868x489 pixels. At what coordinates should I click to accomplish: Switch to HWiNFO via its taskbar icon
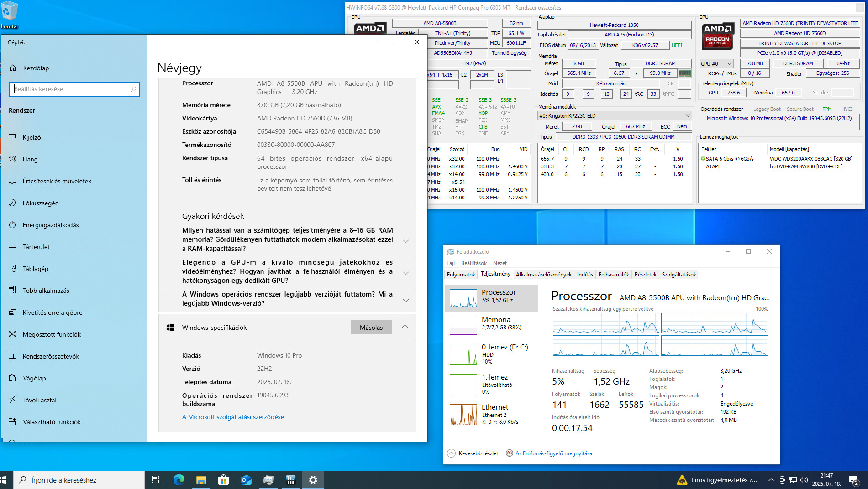pyautogui.click(x=290, y=480)
